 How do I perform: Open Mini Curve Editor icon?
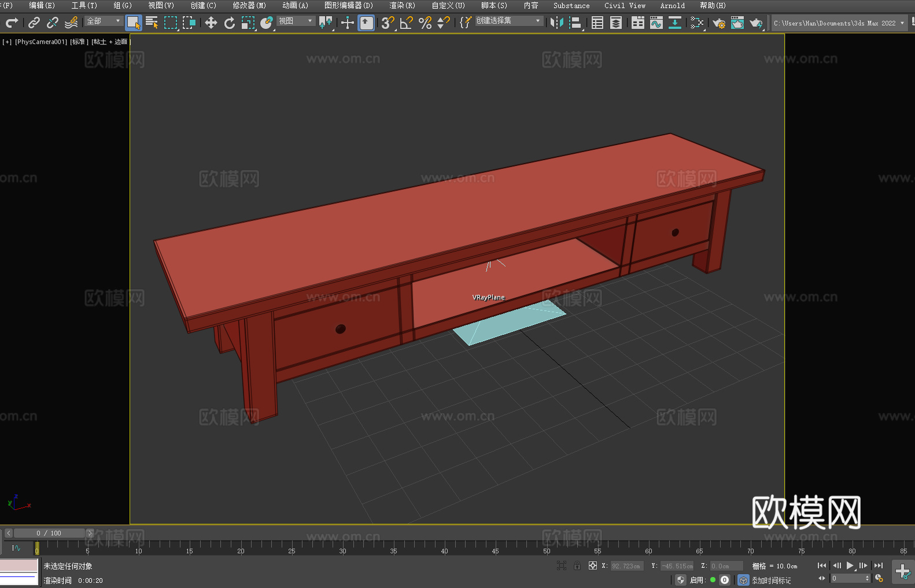point(16,548)
